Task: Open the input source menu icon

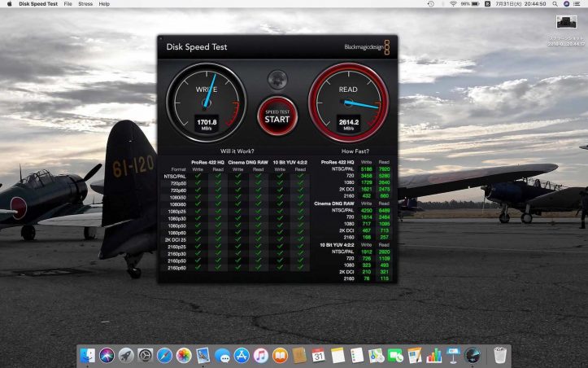Action: click(x=487, y=4)
